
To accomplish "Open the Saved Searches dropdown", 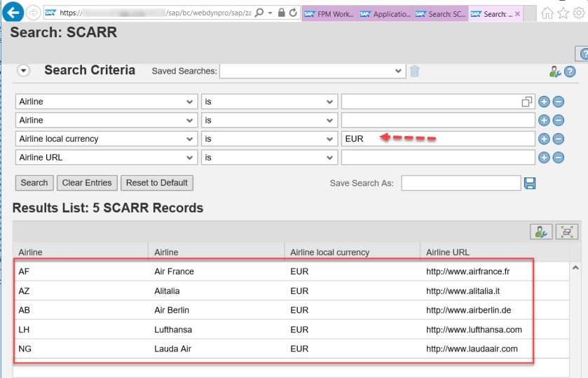I will click(x=399, y=71).
